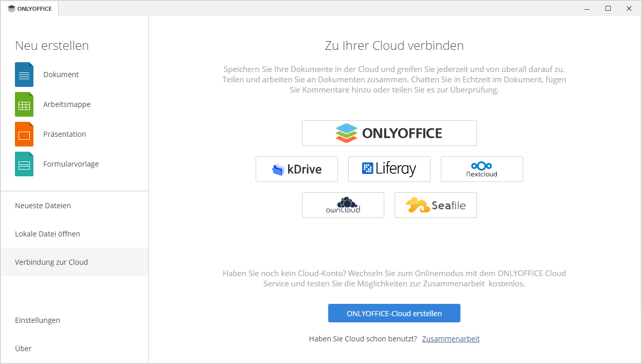642x364 pixels.
Task: Open Einstellungen
Action: 74,320
